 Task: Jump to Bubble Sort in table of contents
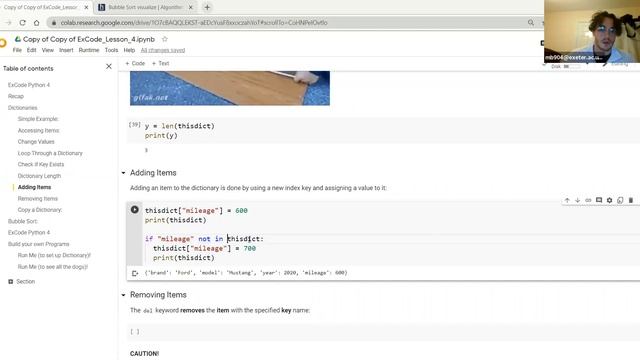pyautogui.click(x=23, y=221)
